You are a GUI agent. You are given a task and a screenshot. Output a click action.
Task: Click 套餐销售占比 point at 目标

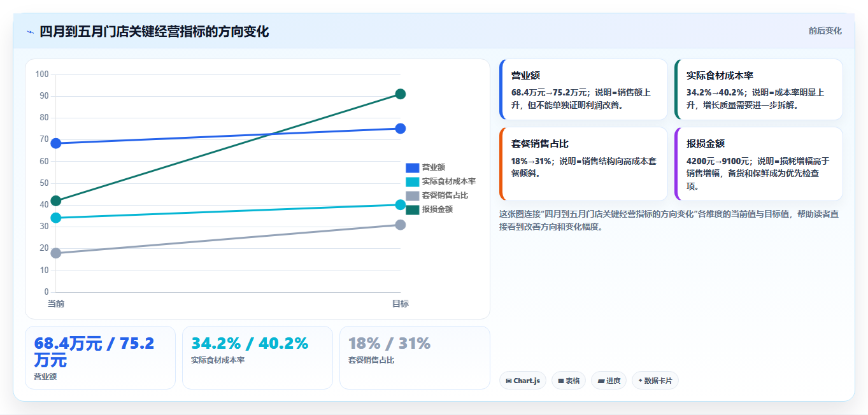tap(401, 225)
